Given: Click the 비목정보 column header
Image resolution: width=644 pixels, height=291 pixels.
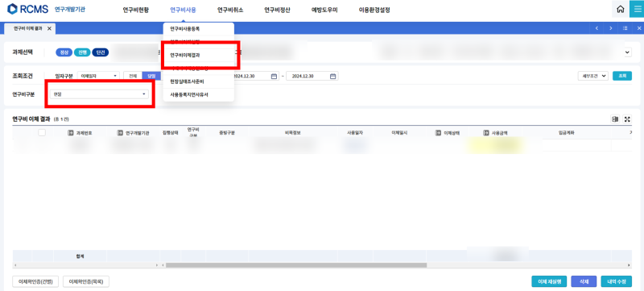Looking at the screenshot, I should (293, 133).
